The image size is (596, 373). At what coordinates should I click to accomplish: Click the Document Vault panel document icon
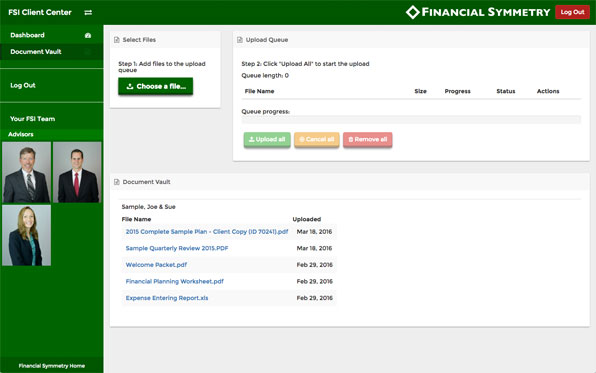(x=117, y=182)
